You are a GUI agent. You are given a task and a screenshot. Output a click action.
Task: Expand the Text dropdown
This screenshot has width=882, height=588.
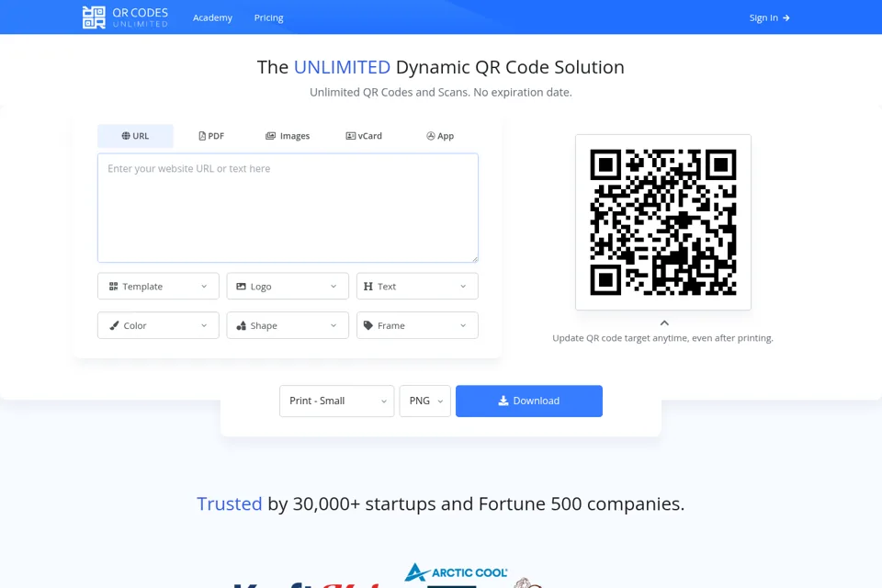tap(417, 287)
